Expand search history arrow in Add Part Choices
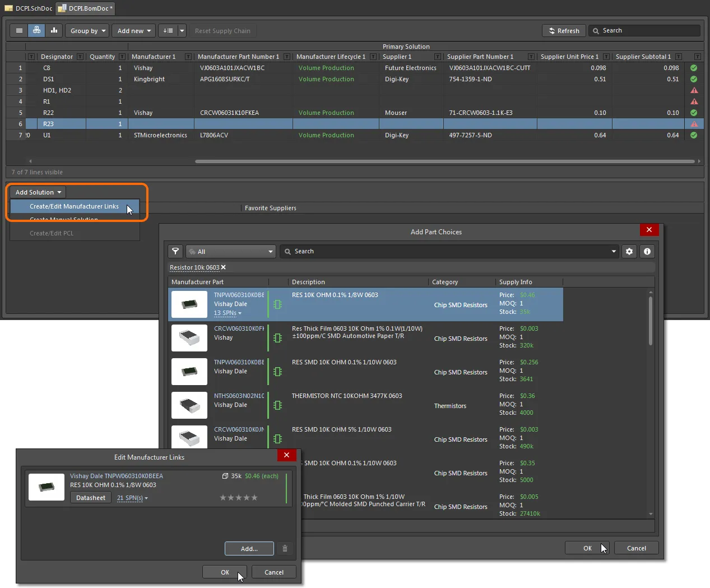Viewport: 710px width, 588px height. [x=614, y=251]
